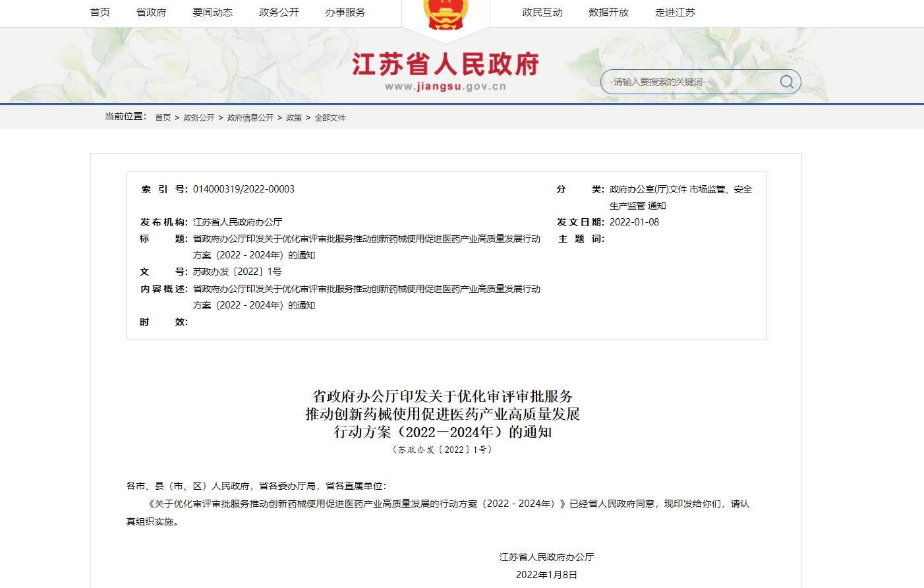Open 办事服务 from the navigation bar
Image resolution: width=924 pixels, height=588 pixels.
point(345,13)
